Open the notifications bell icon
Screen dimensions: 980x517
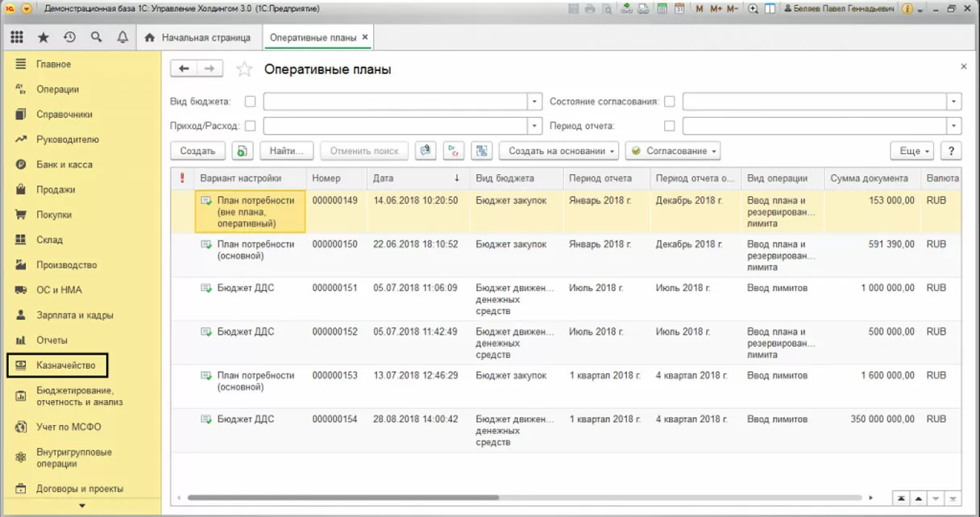(x=122, y=37)
